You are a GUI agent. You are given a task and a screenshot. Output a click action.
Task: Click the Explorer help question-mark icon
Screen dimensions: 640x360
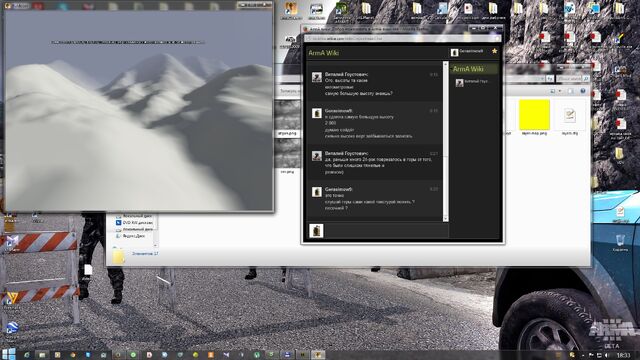[x=583, y=91]
